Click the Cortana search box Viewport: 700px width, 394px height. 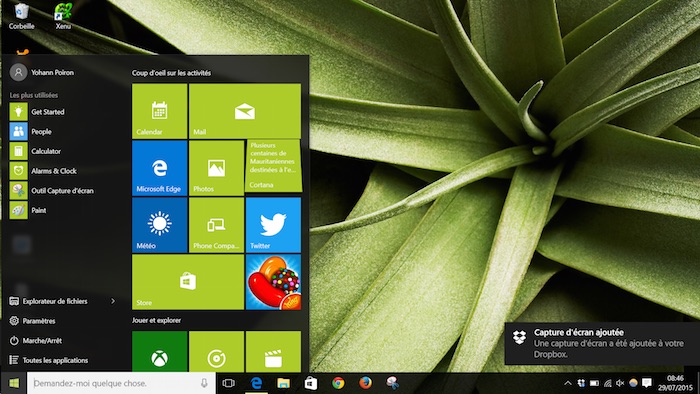point(121,383)
